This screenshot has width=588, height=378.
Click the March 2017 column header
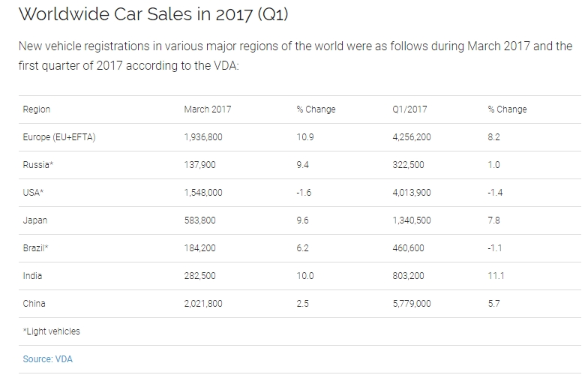(207, 109)
